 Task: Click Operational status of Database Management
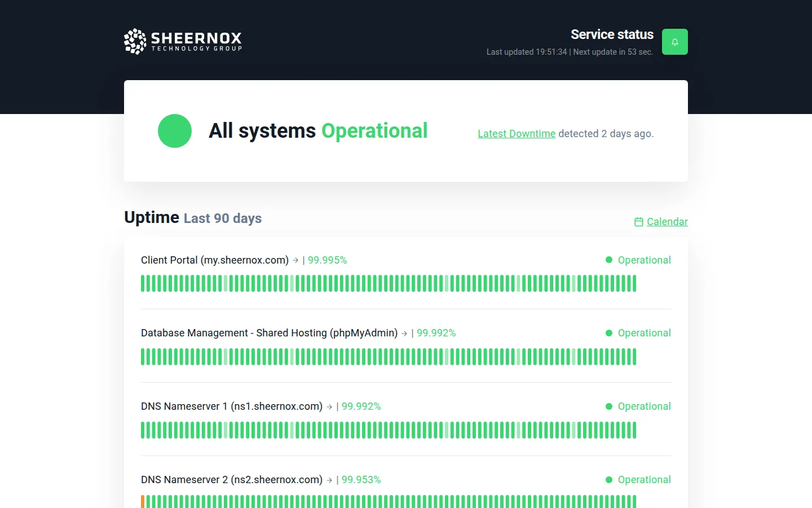coord(638,333)
